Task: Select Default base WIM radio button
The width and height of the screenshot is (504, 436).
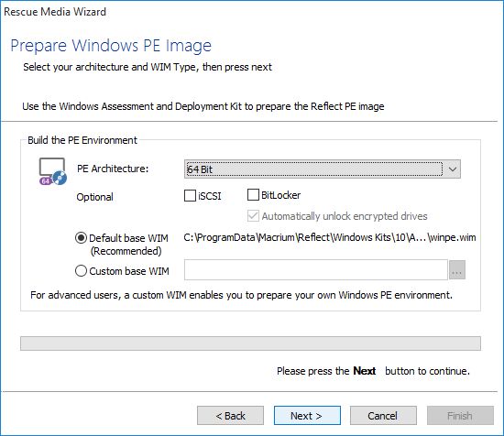Action: tap(81, 238)
